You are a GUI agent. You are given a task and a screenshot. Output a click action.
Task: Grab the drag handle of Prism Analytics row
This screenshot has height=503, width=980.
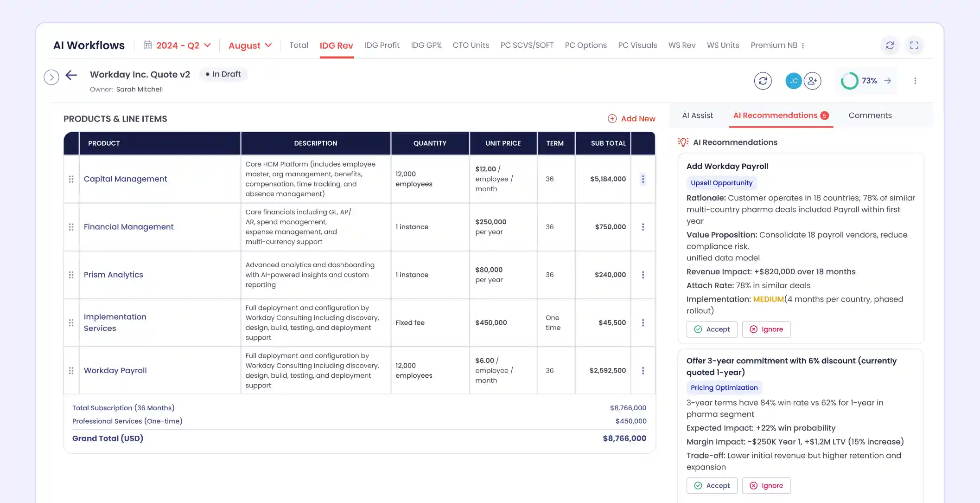[71, 275]
